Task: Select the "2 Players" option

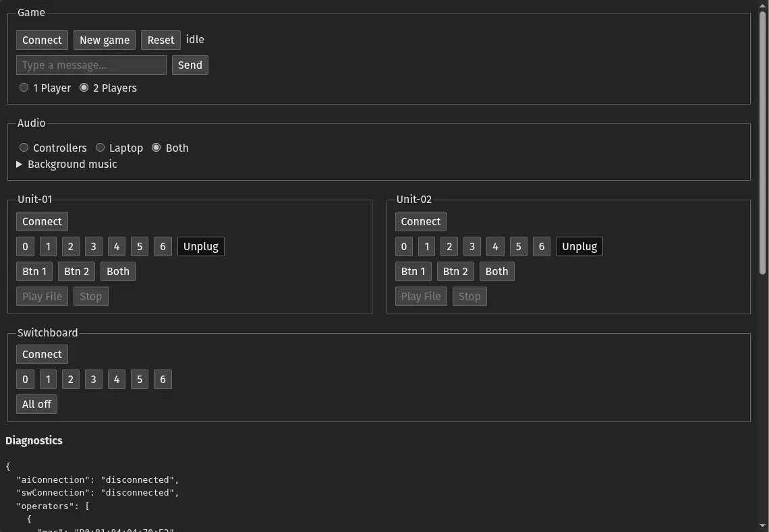Action: pos(84,87)
